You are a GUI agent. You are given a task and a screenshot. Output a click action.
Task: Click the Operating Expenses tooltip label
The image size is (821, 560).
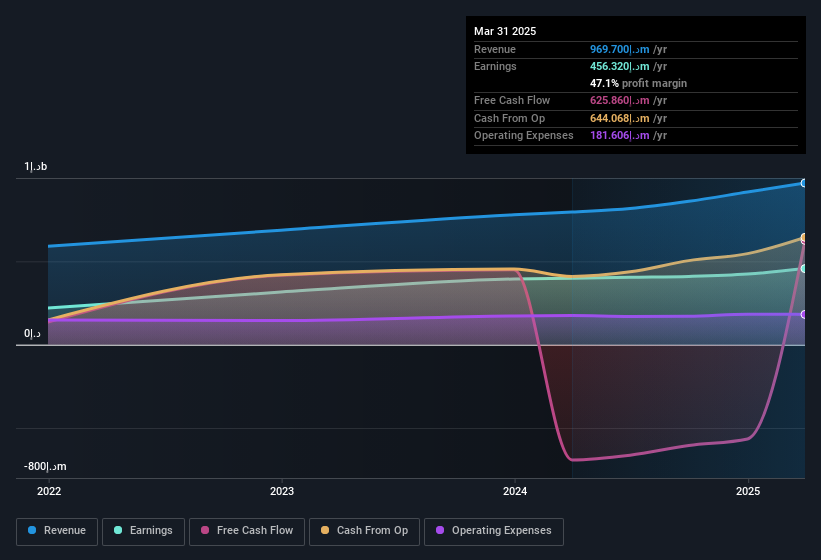(524, 136)
